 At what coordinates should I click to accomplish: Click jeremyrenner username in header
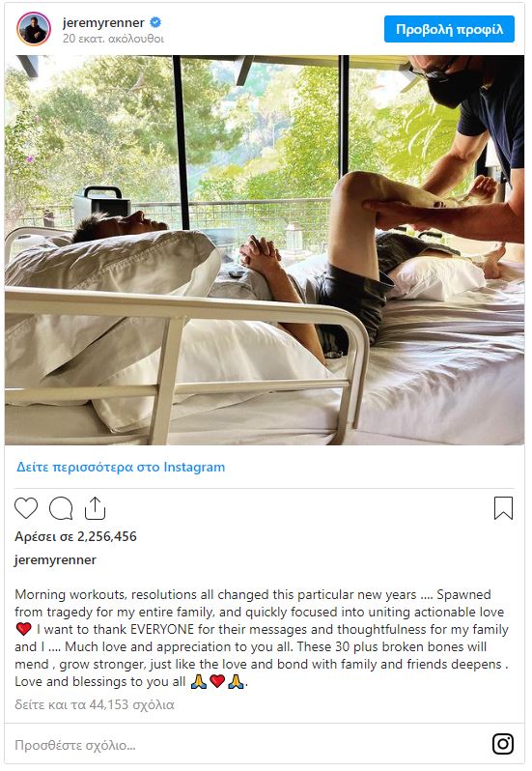pos(103,22)
